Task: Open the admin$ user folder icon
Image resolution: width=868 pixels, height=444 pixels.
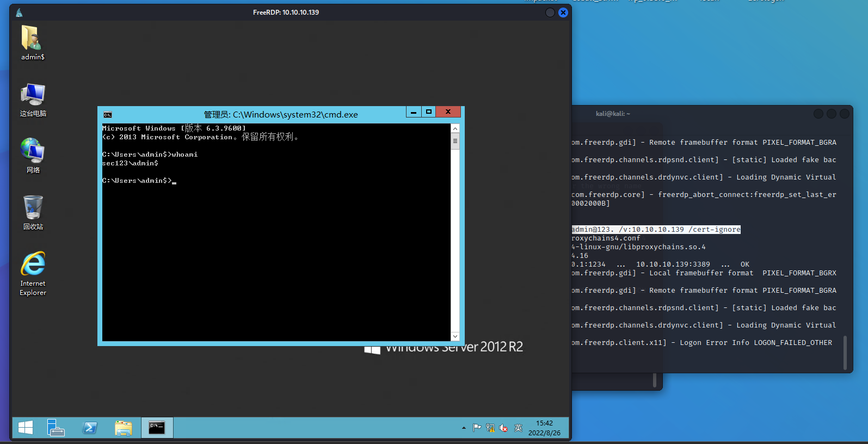Action: click(33, 42)
